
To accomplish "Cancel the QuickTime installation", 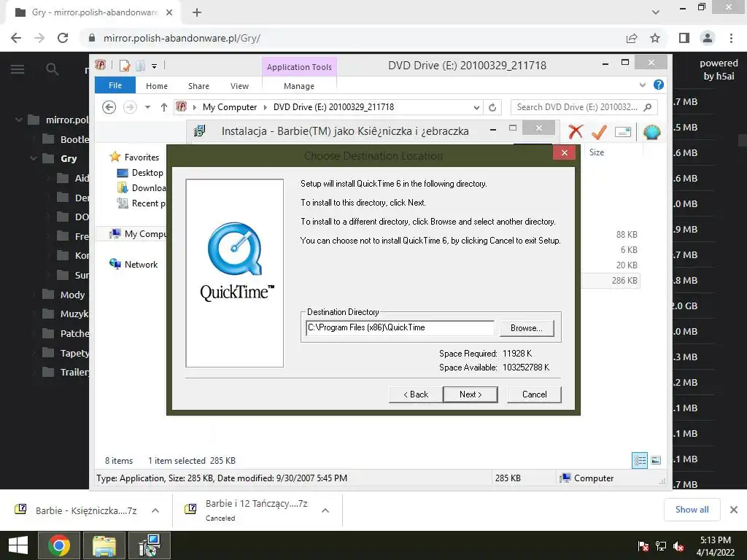I will pos(534,394).
